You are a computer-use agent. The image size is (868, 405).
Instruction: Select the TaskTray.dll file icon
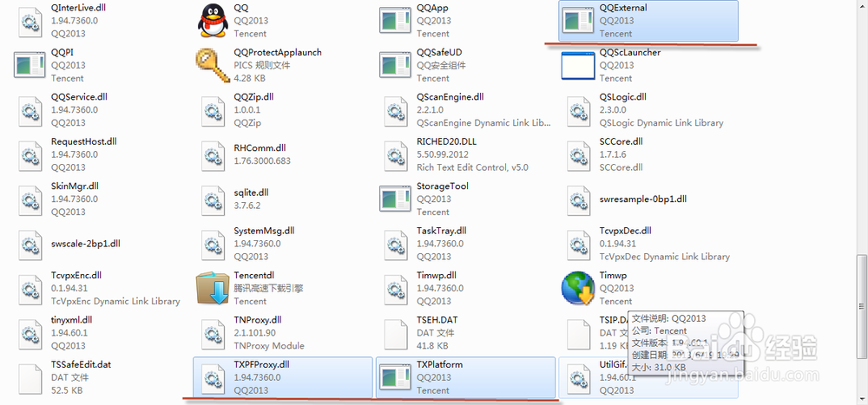[396, 244]
